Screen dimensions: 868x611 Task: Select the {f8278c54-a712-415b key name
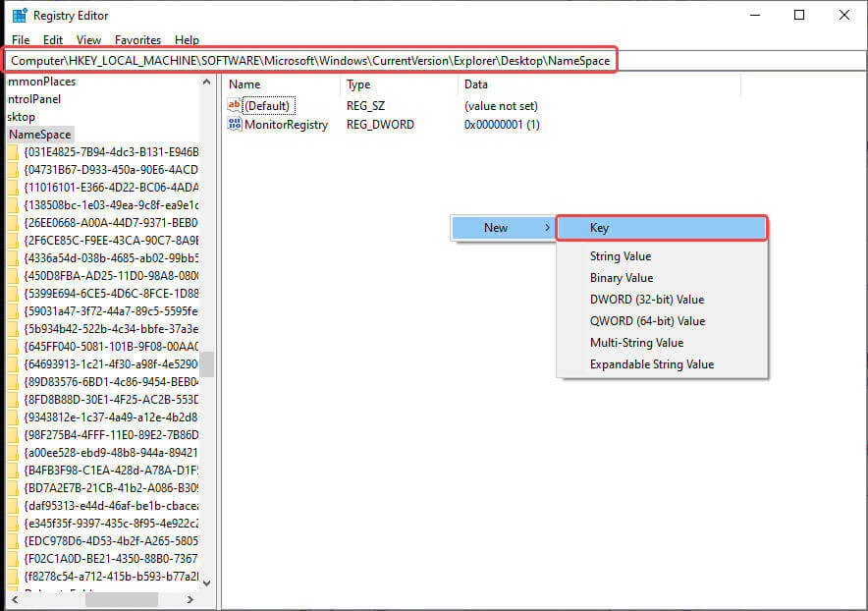point(111,577)
